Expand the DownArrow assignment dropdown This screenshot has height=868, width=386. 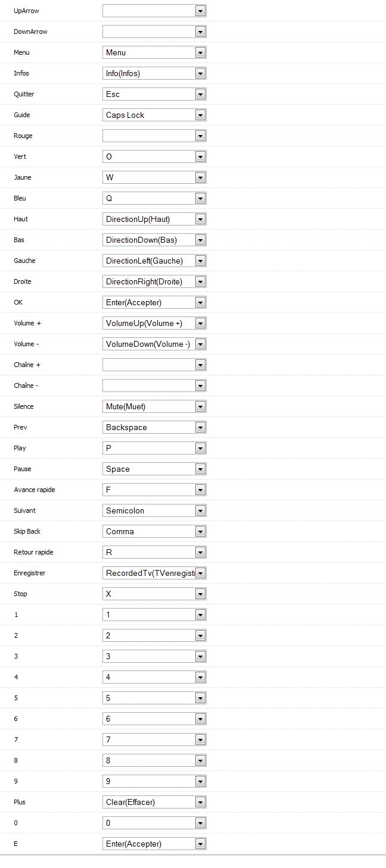click(154, 32)
